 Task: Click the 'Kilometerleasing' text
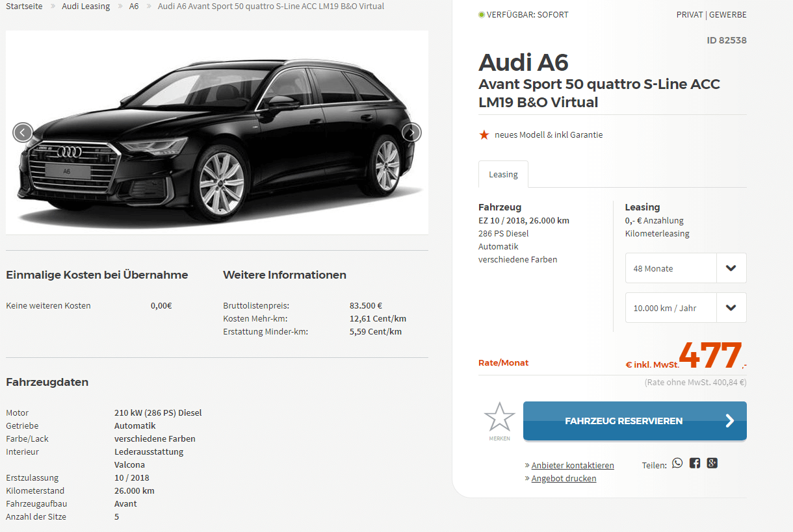(x=657, y=233)
